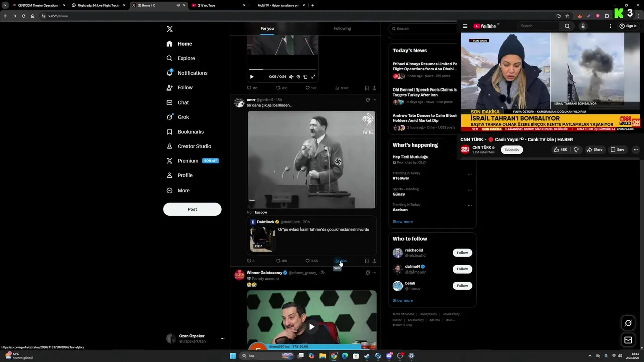Open the messages floating button
The width and height of the screenshot is (644, 362).
(628, 340)
